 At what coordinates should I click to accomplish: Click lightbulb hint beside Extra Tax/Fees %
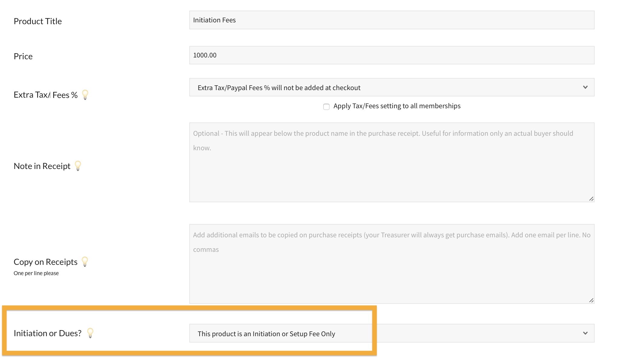tap(85, 95)
